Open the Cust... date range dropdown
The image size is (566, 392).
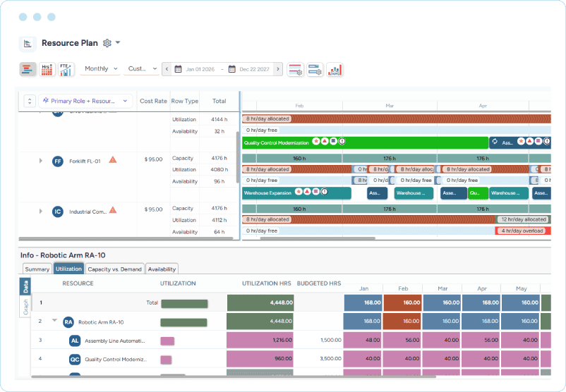[x=142, y=68]
